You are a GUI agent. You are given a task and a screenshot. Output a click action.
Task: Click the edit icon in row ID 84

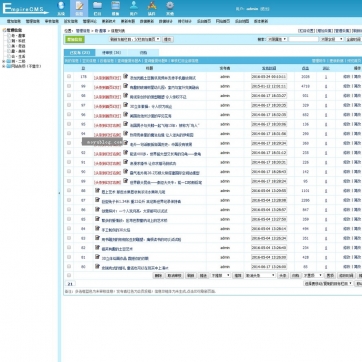point(97,228)
